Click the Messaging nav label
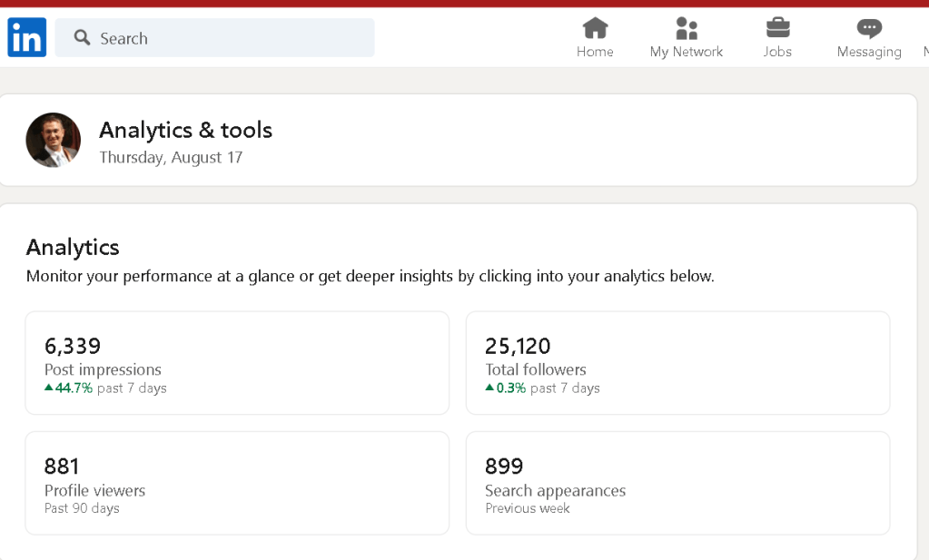Viewport: 929px width, 560px height. click(x=869, y=52)
